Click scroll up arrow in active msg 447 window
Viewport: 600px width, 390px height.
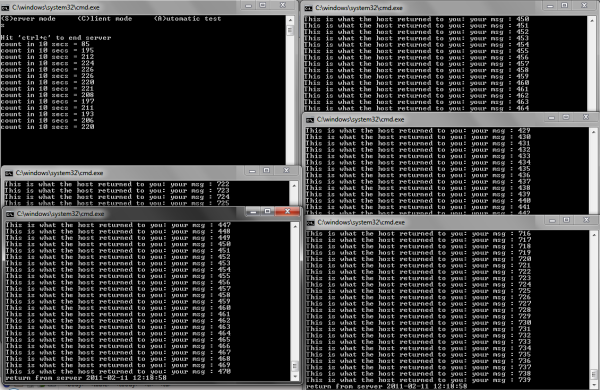coord(295,227)
